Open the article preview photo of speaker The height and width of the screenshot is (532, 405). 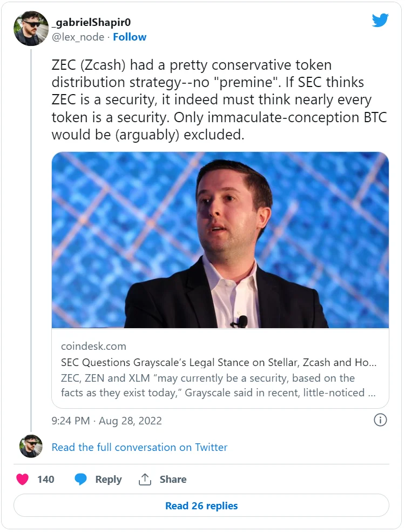[220, 240]
